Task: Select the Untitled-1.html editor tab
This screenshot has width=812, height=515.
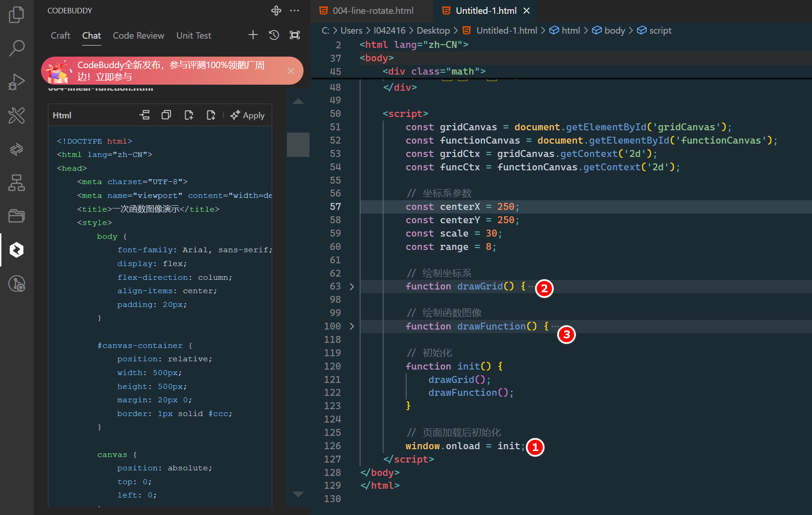Action: pyautogui.click(x=486, y=11)
